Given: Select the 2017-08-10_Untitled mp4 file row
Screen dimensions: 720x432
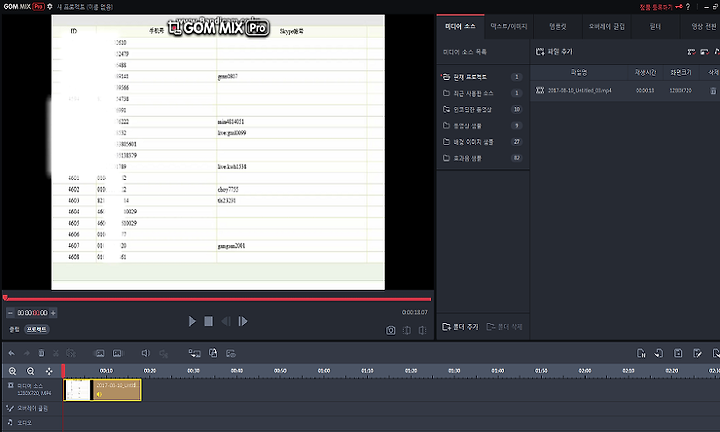Looking at the screenshot, I should pos(625,90).
